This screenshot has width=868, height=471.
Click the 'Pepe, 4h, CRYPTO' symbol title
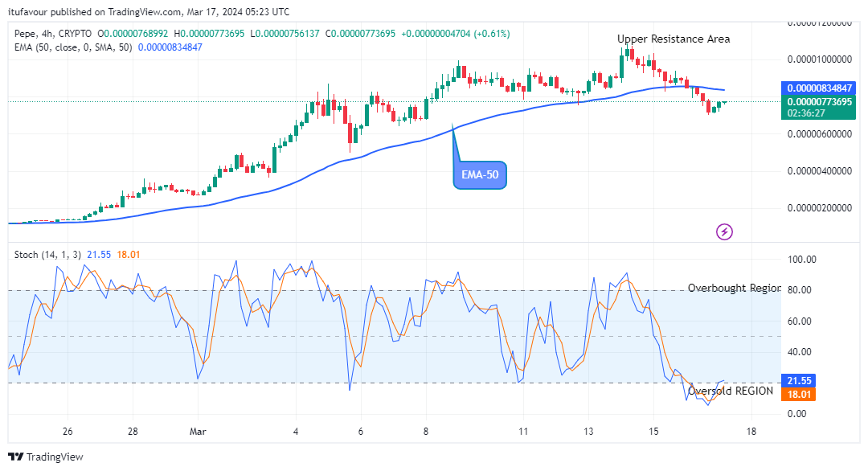(x=53, y=34)
